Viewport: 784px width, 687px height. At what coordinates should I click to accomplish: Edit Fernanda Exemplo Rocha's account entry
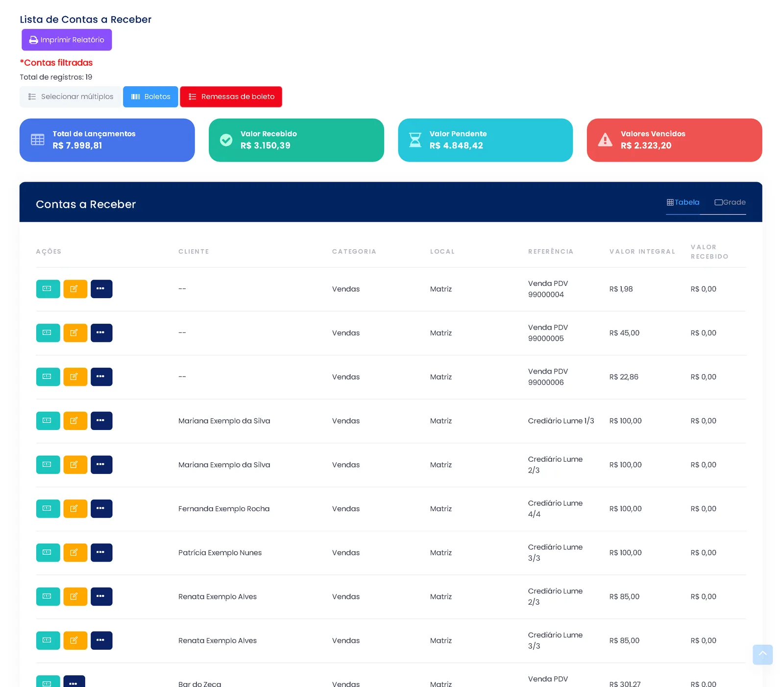click(75, 509)
